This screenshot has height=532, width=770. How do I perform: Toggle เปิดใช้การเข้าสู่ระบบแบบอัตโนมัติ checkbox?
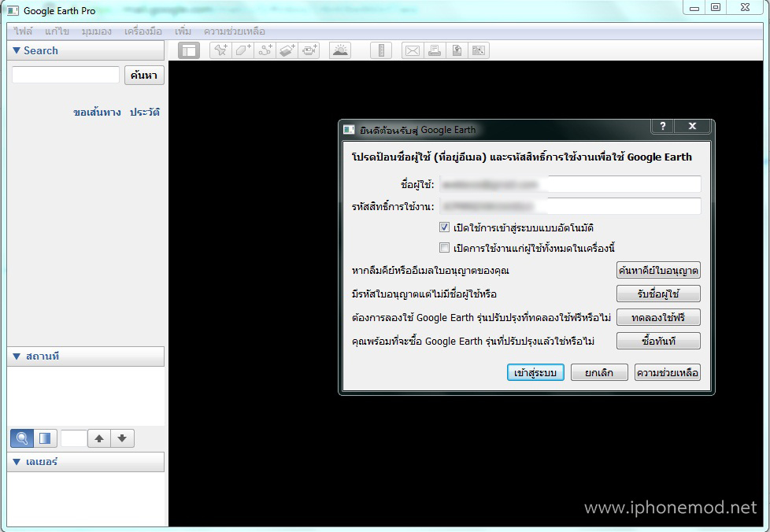click(444, 227)
